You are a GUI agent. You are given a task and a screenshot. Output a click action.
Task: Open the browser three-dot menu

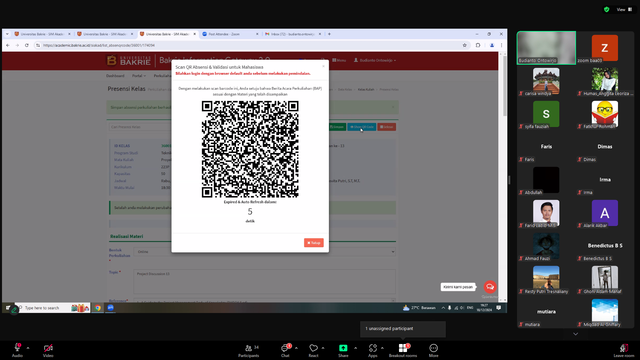tap(502, 45)
